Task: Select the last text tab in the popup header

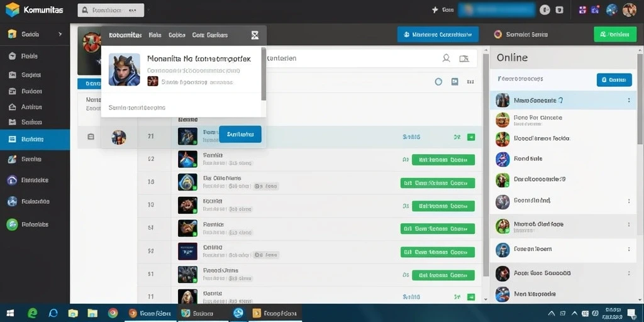Action: pyautogui.click(x=210, y=35)
